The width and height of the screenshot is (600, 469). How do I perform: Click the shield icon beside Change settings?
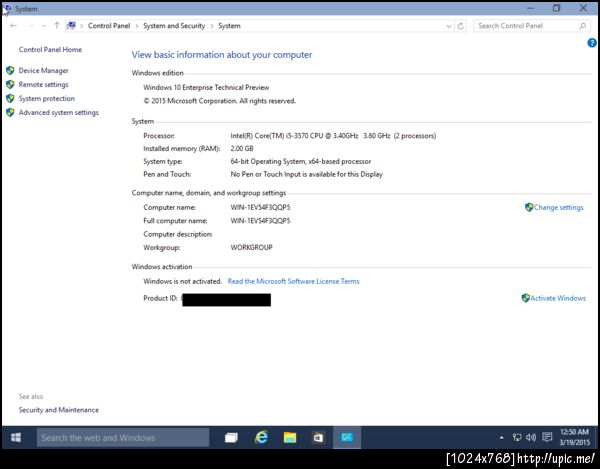click(529, 207)
